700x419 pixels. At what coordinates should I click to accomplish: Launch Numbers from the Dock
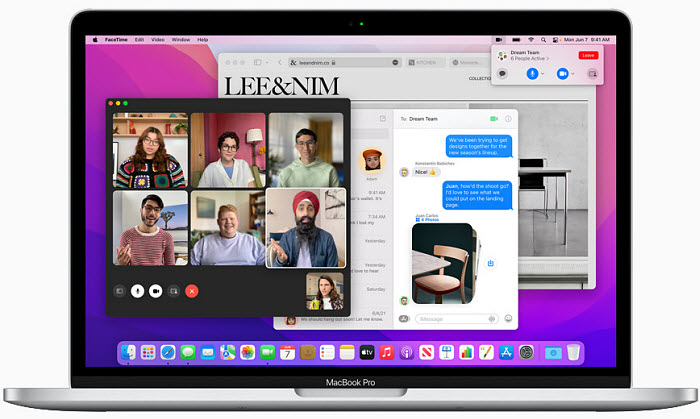pyautogui.click(x=466, y=353)
